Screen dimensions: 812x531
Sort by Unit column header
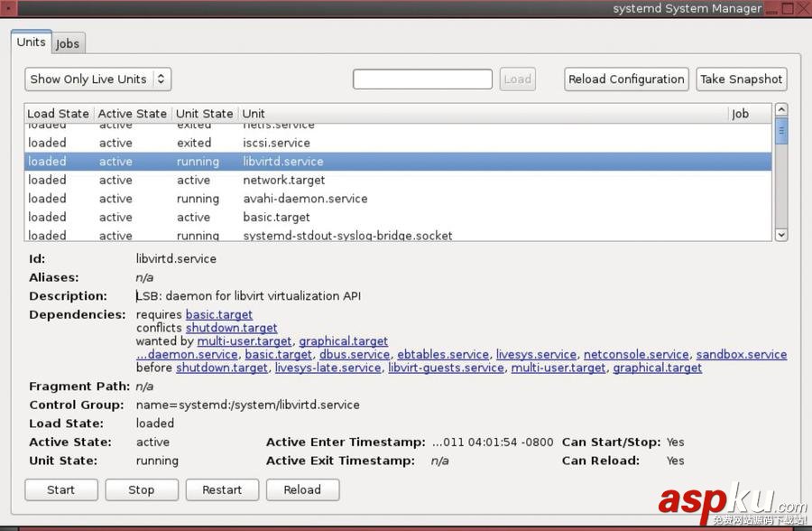(x=483, y=114)
